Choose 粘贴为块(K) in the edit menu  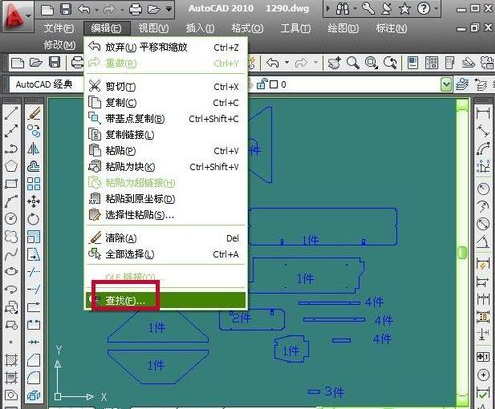[166, 167]
